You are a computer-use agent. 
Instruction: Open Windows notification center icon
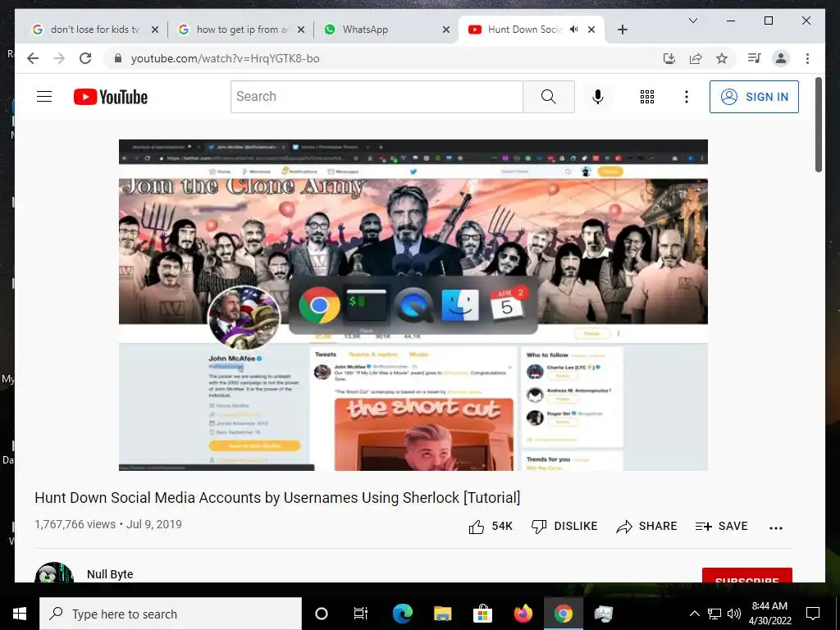point(813,614)
